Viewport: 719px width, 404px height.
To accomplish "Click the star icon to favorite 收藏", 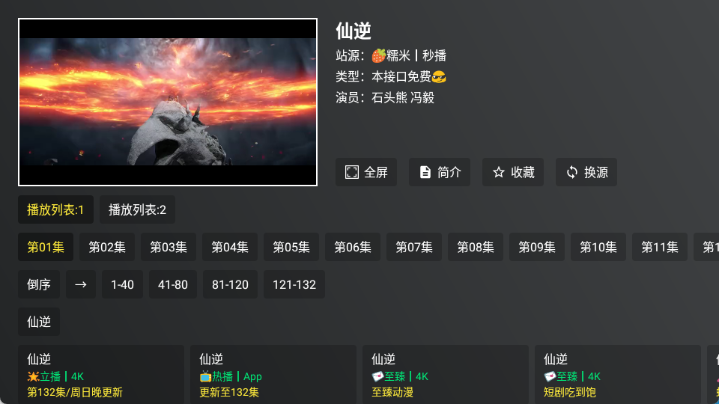I will [498, 172].
